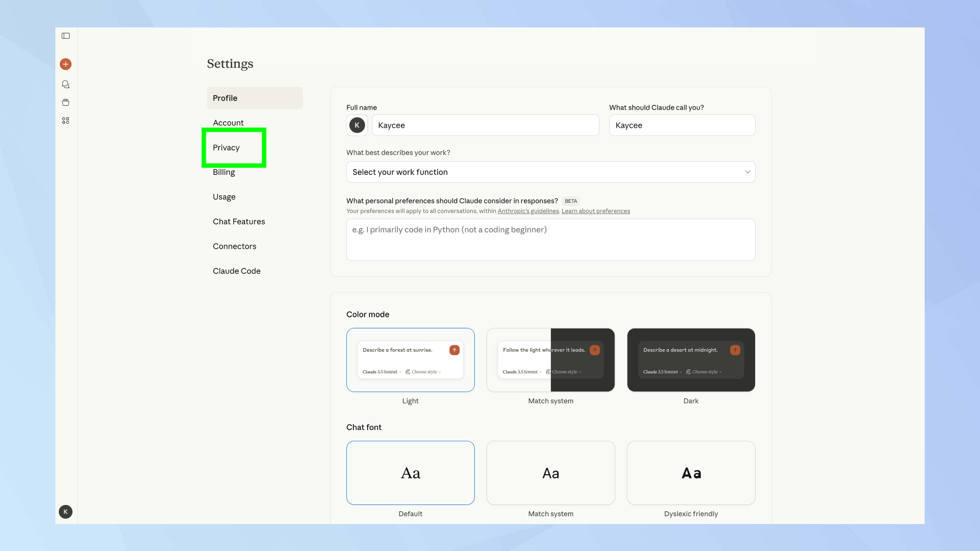Click the personal preferences text area
Screen dimensions: 980x551
point(550,240)
